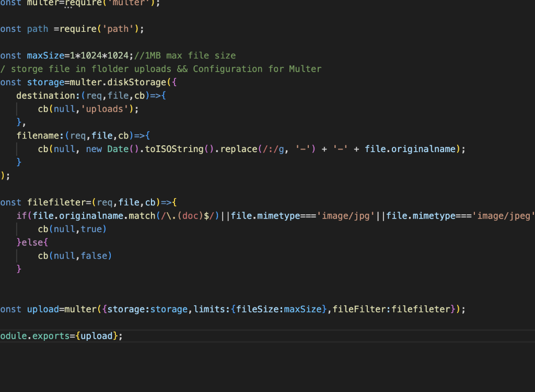Click the 'uploads' string literal
The image size is (535, 392).
click(104, 109)
